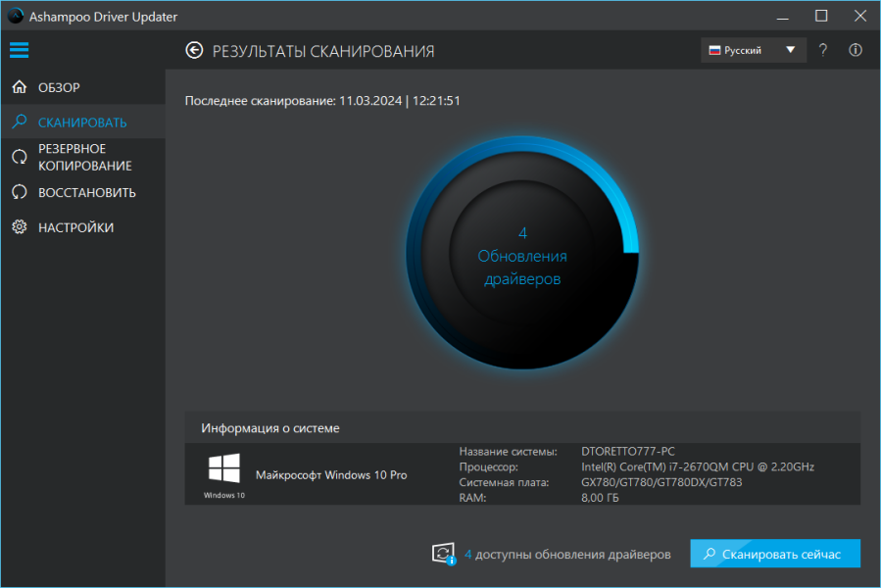
Task: Click the circular 4 Обновления драйверов indicator
Action: pos(522,253)
